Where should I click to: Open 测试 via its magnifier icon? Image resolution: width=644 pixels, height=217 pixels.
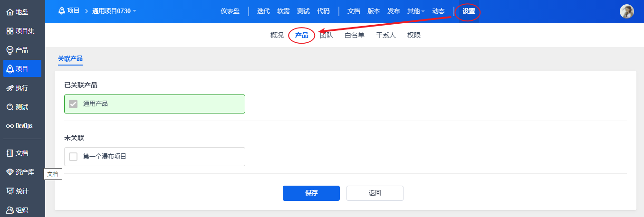point(10,107)
